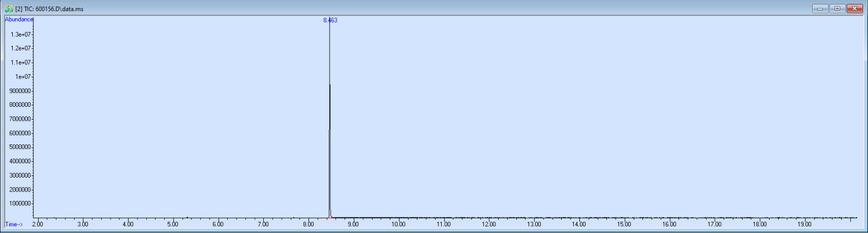Click the 1.2e+07 abundance axis value
Image resolution: width=868 pixels, height=233 pixels.
21,48
